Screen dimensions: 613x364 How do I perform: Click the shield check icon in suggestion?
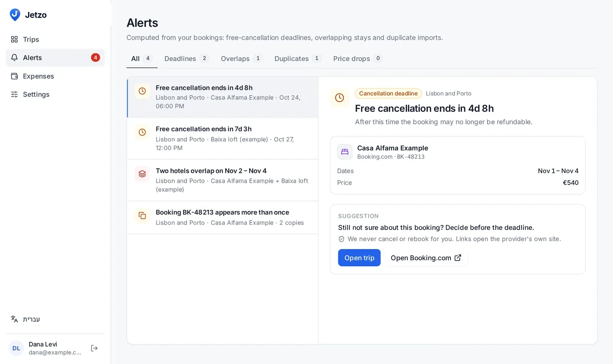coord(341,239)
